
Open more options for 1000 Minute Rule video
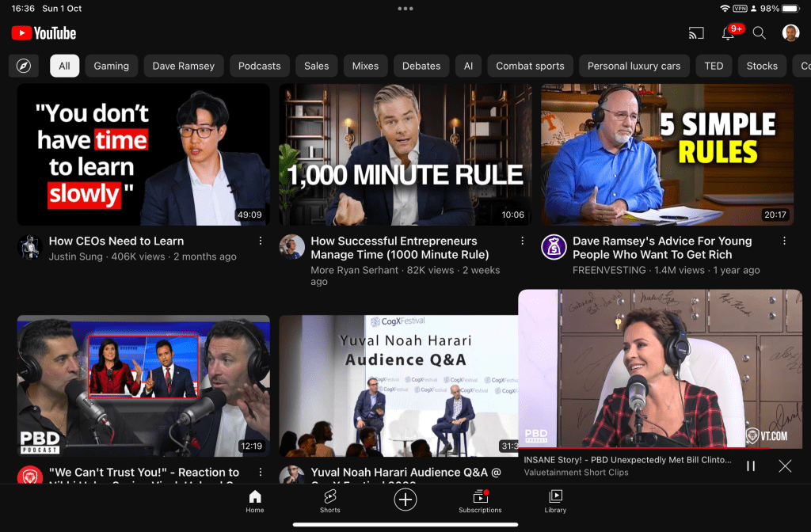pyautogui.click(x=523, y=241)
